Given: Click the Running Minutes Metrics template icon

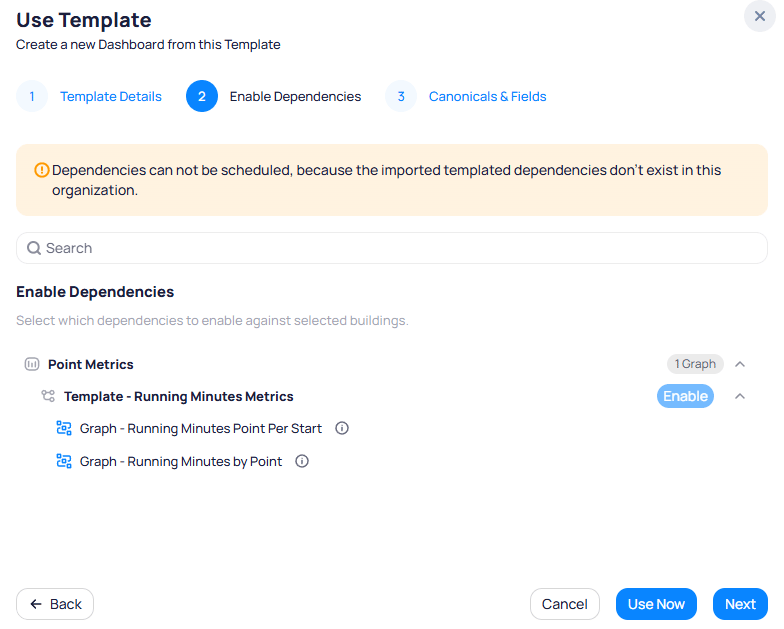Looking at the screenshot, I should (x=48, y=396).
